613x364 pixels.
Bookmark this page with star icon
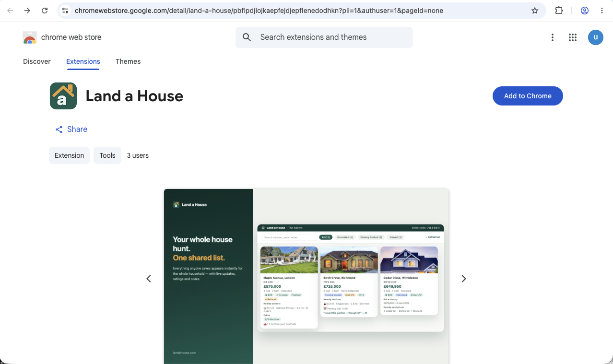pos(535,11)
